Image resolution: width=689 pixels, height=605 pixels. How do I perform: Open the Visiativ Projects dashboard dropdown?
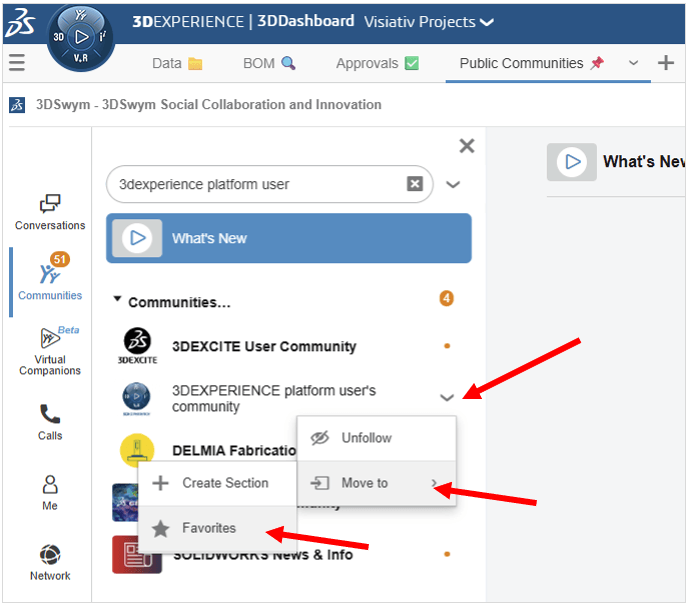[486, 22]
